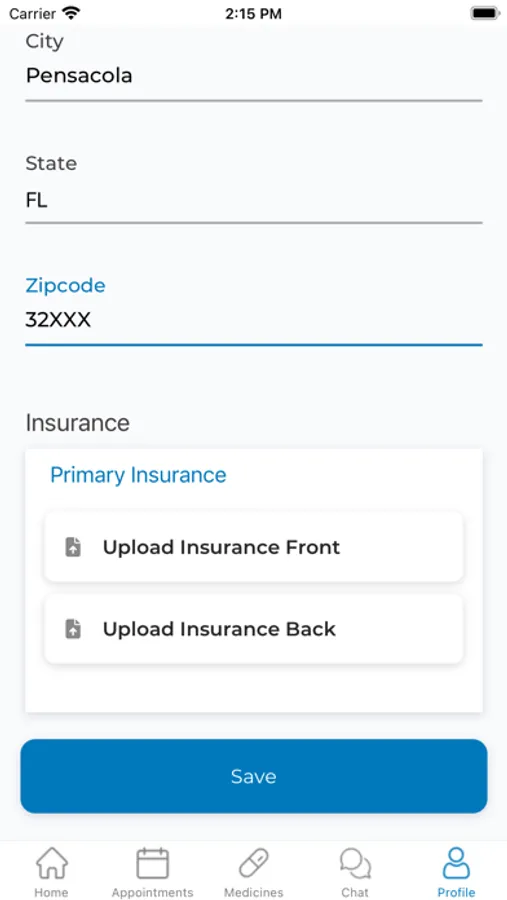
Task: Tap file icon beside Upload Insurance Front
Action: click(x=73, y=547)
